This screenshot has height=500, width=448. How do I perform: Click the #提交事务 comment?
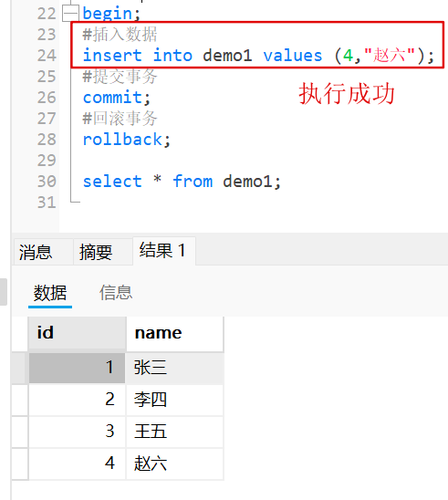coord(120,77)
